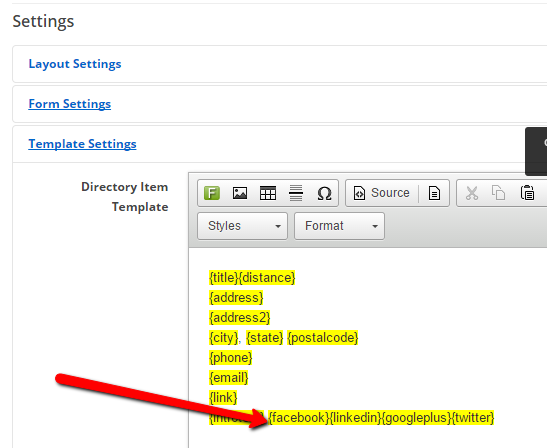Click the {email} placeholder in template
This screenshot has height=448, width=547.
pyautogui.click(x=228, y=378)
